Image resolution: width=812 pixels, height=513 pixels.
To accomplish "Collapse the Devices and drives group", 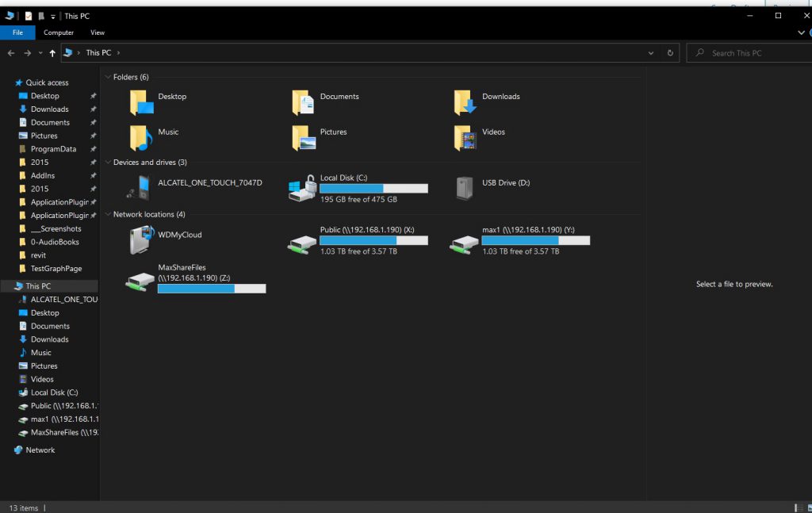I will click(108, 163).
